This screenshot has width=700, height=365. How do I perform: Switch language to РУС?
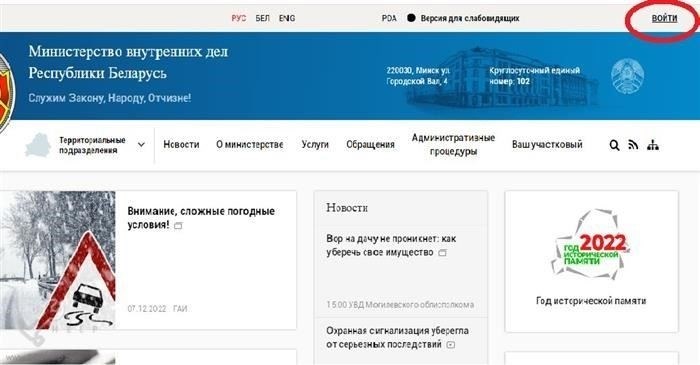point(239,18)
